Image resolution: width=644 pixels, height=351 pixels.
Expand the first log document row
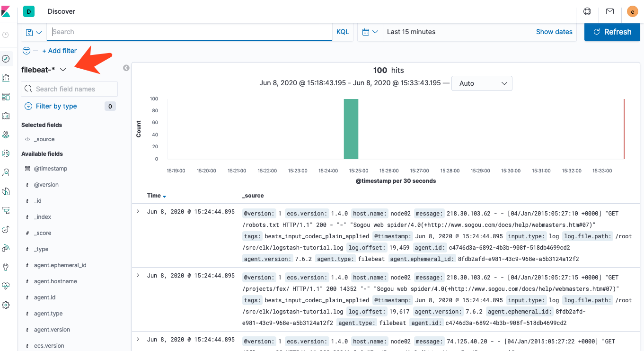(138, 211)
